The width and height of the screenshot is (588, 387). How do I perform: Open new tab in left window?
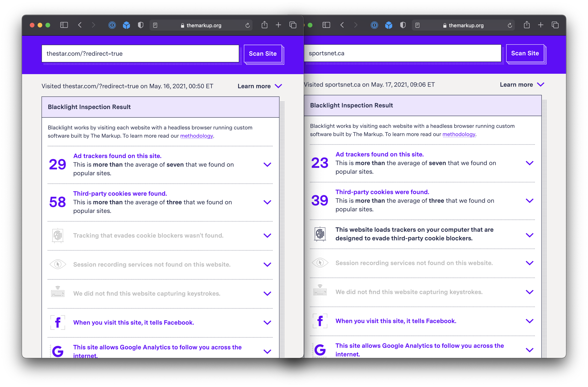click(x=278, y=25)
